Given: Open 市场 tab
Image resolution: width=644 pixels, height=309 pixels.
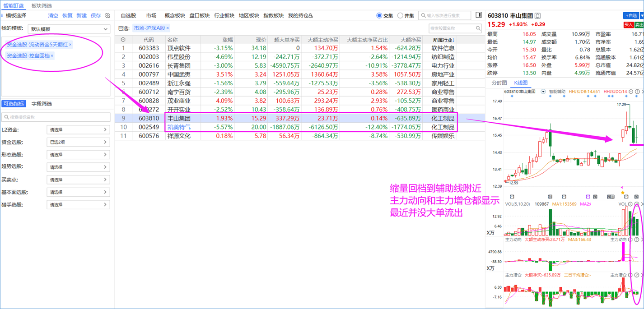Looking at the screenshot, I should click(151, 16).
